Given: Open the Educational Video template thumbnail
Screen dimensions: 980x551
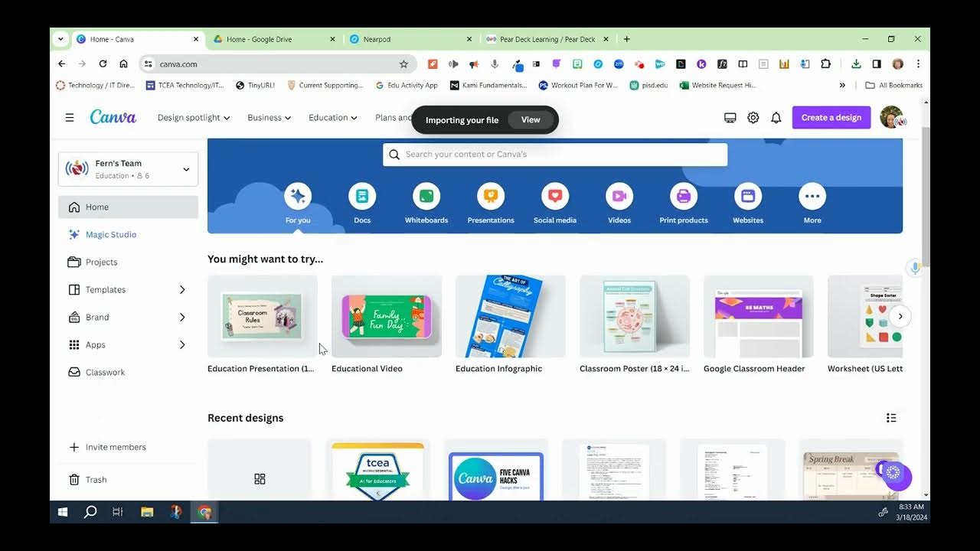Looking at the screenshot, I should pyautogui.click(x=387, y=316).
